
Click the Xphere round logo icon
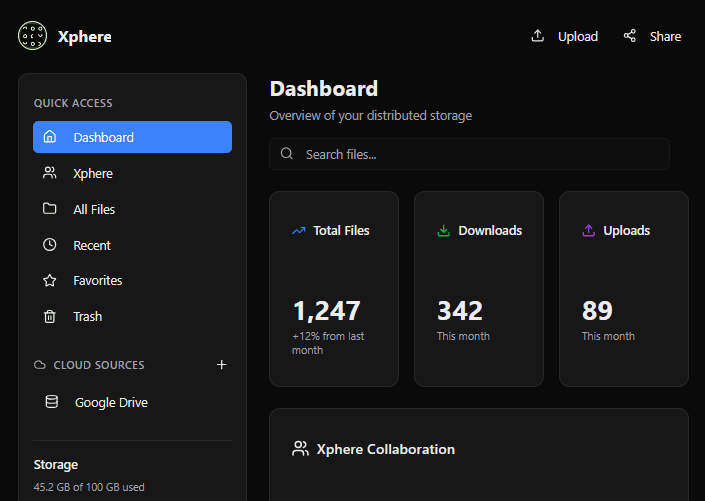(x=32, y=36)
